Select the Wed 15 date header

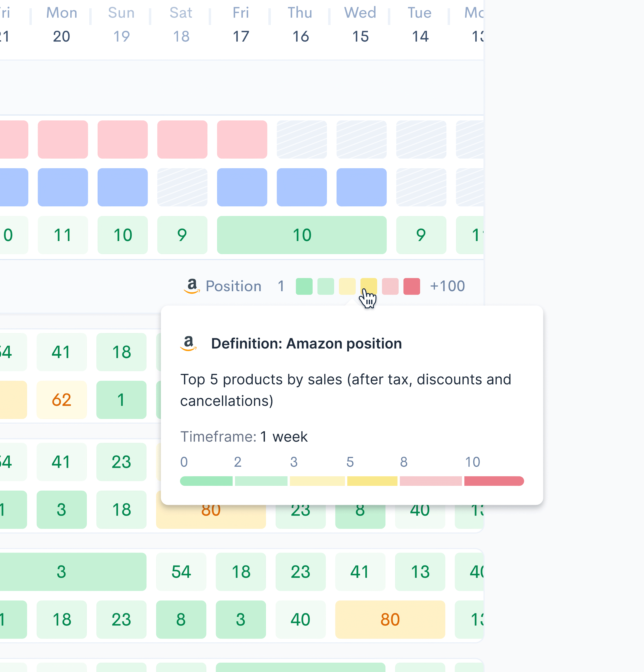pyautogui.click(x=360, y=25)
